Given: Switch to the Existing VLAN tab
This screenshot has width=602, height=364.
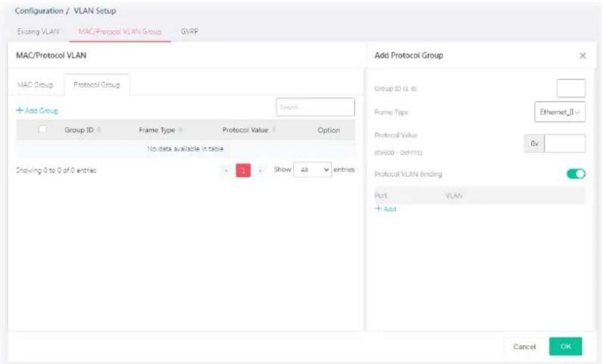Looking at the screenshot, I should point(38,31).
